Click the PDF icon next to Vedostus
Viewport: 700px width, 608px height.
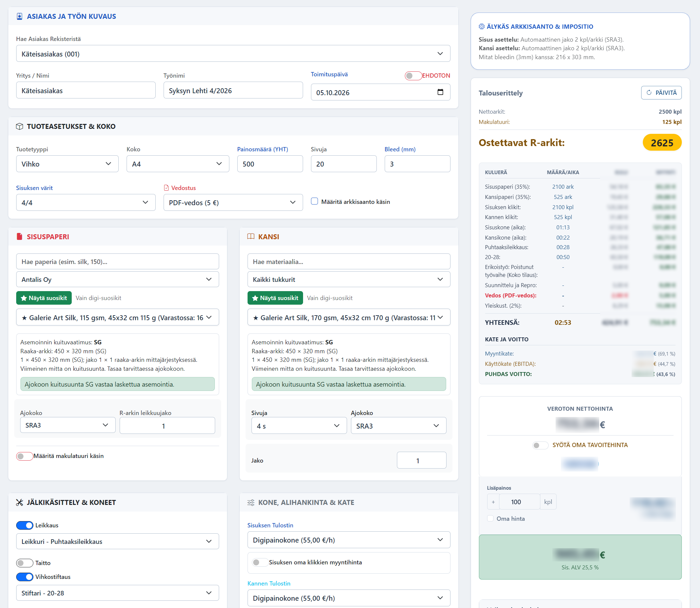tap(166, 188)
